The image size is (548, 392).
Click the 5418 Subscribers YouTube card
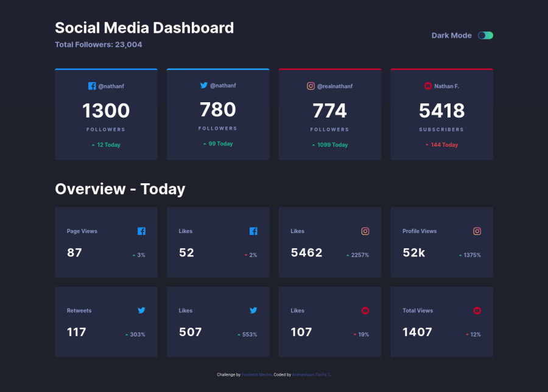(441, 114)
